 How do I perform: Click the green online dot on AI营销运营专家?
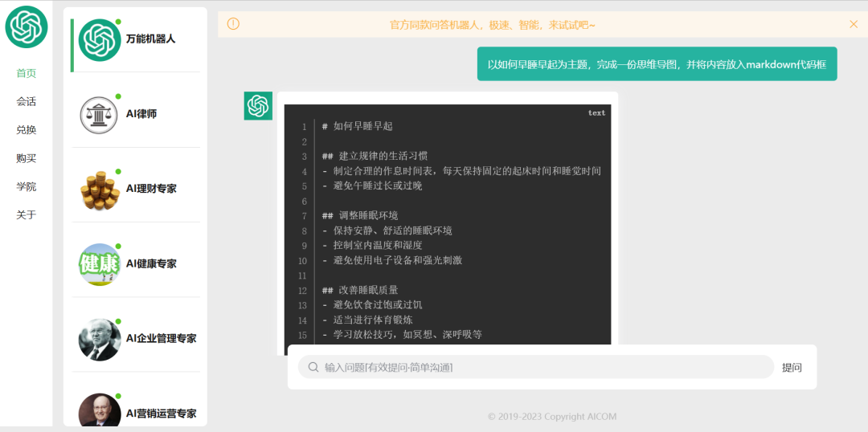point(118,396)
